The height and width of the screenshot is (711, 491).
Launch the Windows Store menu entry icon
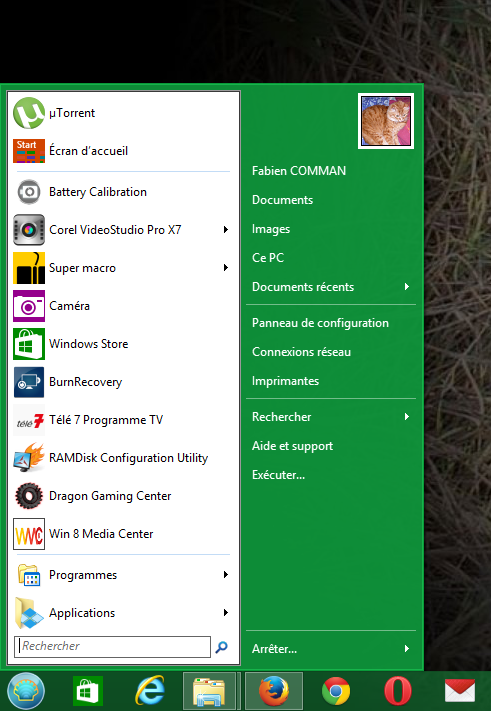(29, 344)
